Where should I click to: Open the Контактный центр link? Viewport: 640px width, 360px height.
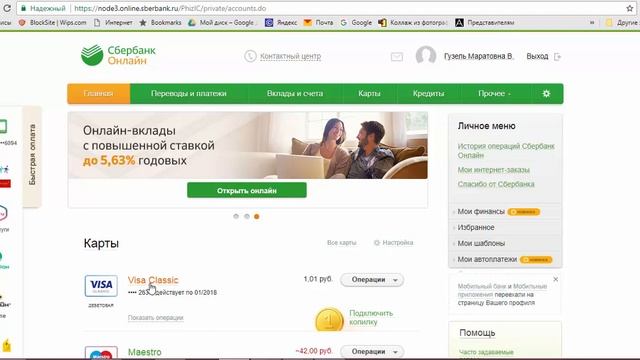point(291,56)
